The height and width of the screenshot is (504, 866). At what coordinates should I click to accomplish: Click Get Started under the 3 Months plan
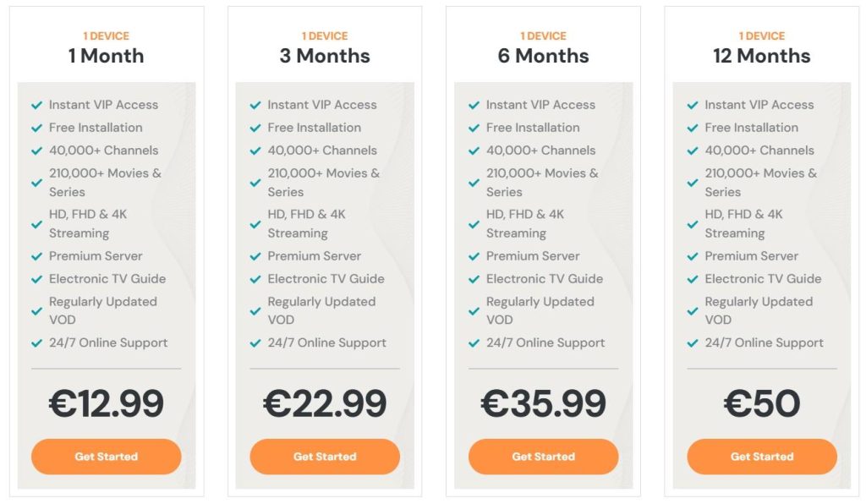pyautogui.click(x=324, y=456)
